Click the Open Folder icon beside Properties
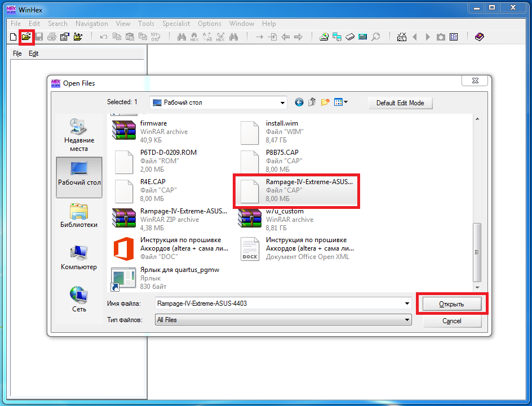The height and width of the screenshot is (406, 532). coord(78,37)
